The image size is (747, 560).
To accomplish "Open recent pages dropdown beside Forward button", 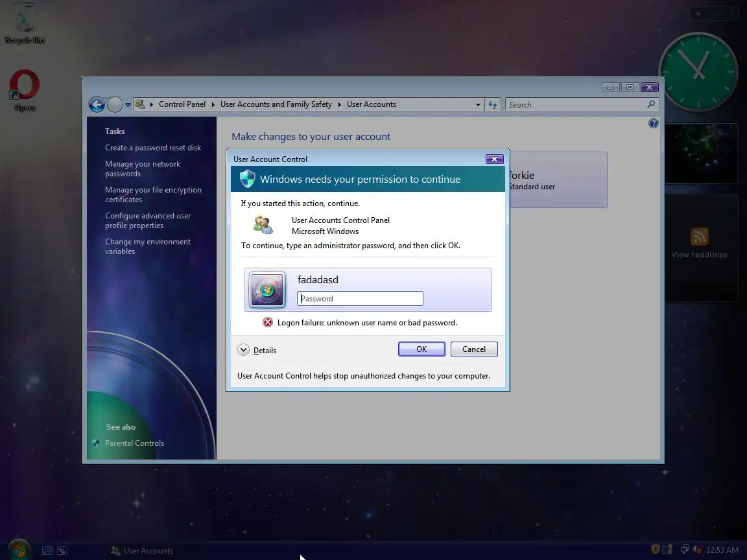I will coord(128,105).
